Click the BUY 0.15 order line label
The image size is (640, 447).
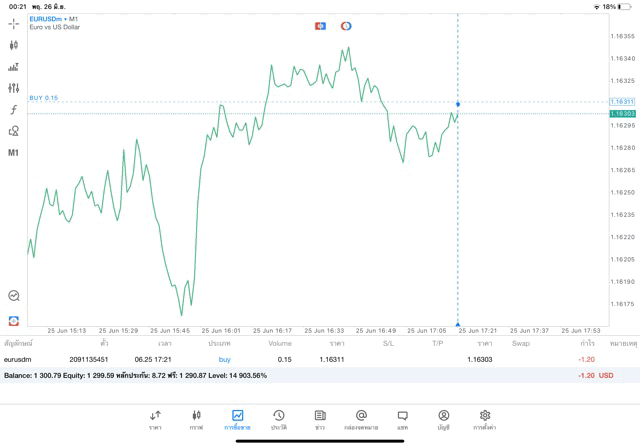tap(44, 98)
